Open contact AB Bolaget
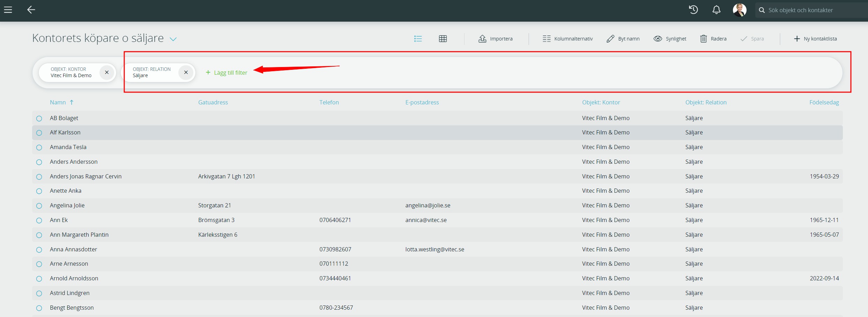Screen dimensions: 868x317 tap(64, 118)
